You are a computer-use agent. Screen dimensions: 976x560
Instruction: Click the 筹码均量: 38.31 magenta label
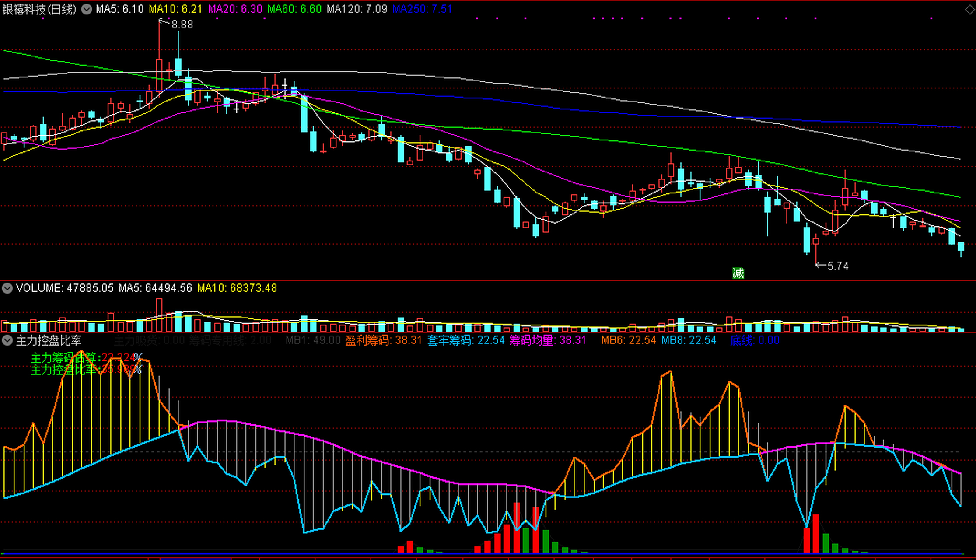point(547,340)
